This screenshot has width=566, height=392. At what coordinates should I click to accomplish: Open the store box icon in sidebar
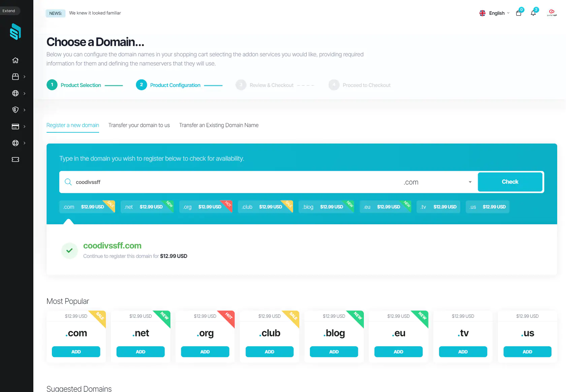point(15,77)
